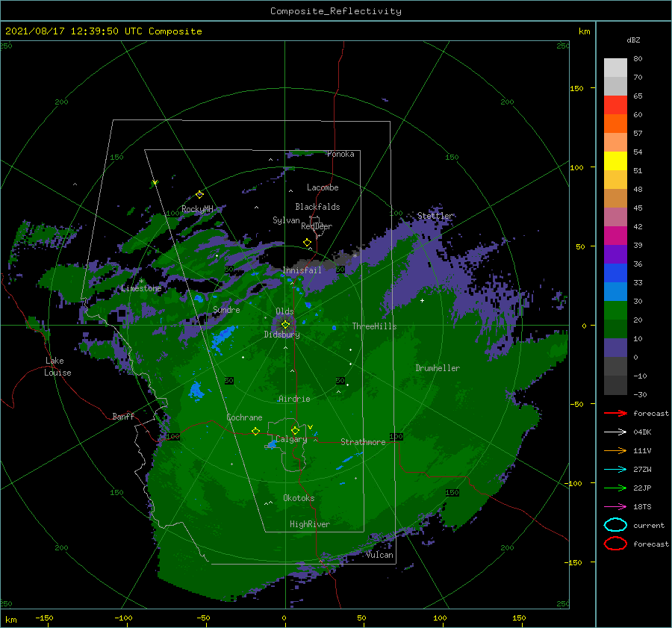
Task: Click the yellow km label at top right
Action: point(584,31)
